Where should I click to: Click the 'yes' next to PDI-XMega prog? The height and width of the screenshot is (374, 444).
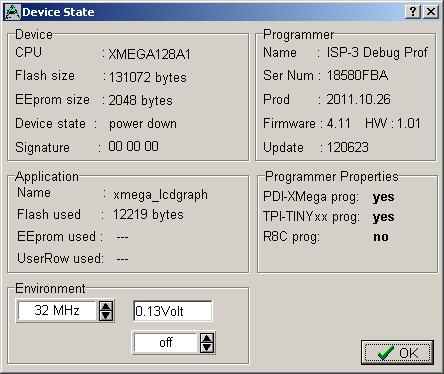384,197
